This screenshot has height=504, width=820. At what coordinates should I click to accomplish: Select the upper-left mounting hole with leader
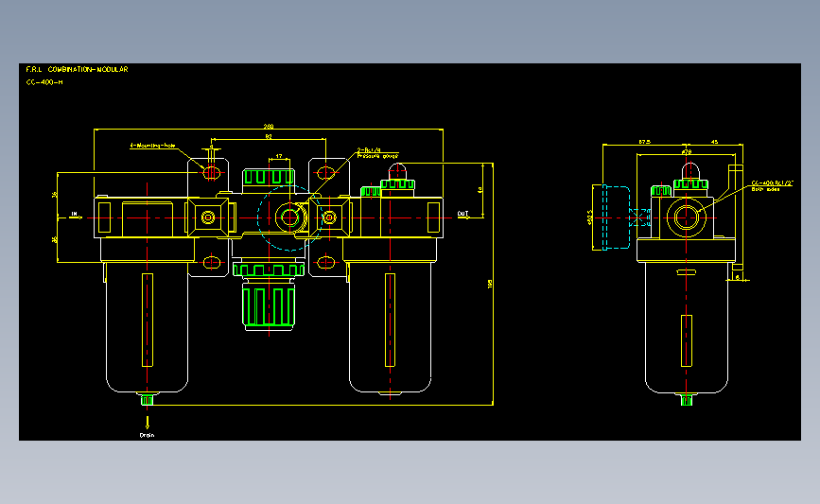[211, 172]
